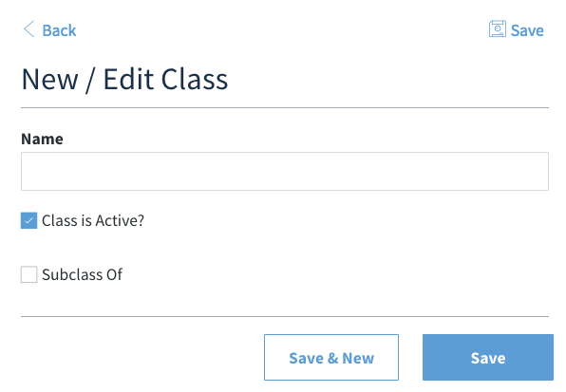Click the empty square beside Subclass Of

(x=28, y=274)
